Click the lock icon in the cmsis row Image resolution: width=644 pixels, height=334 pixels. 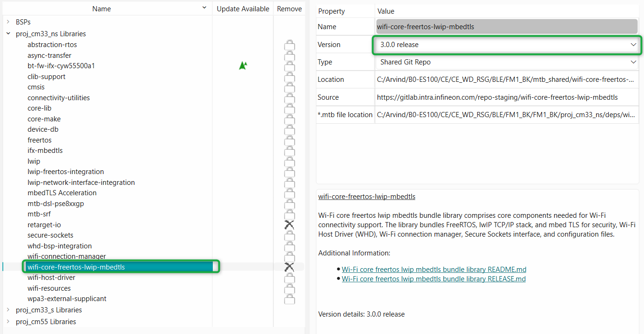[x=289, y=87]
